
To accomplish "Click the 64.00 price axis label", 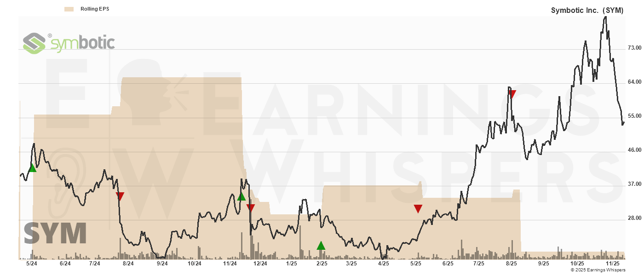I will click(x=634, y=82).
